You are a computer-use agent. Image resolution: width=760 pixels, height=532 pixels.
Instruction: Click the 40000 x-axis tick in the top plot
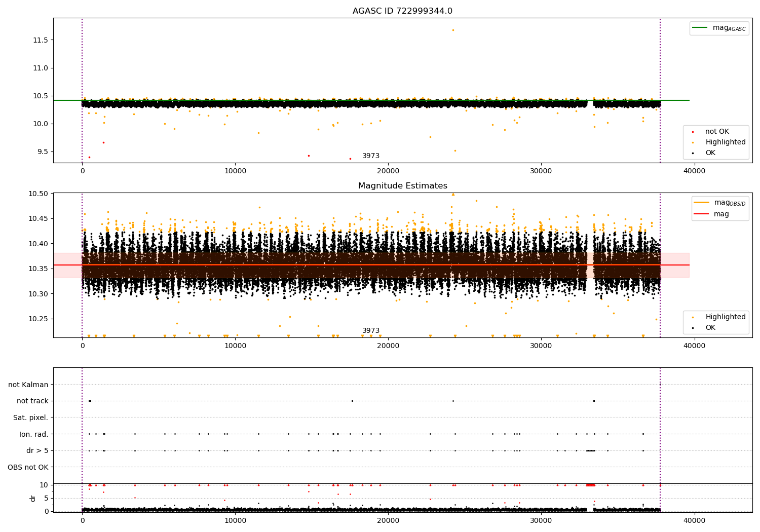pos(694,171)
